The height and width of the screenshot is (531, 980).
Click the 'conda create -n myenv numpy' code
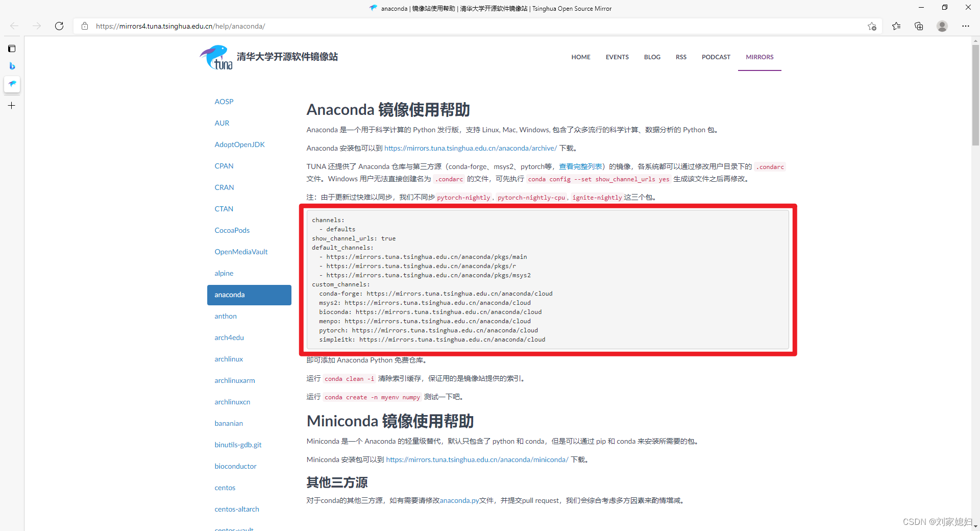click(x=372, y=397)
